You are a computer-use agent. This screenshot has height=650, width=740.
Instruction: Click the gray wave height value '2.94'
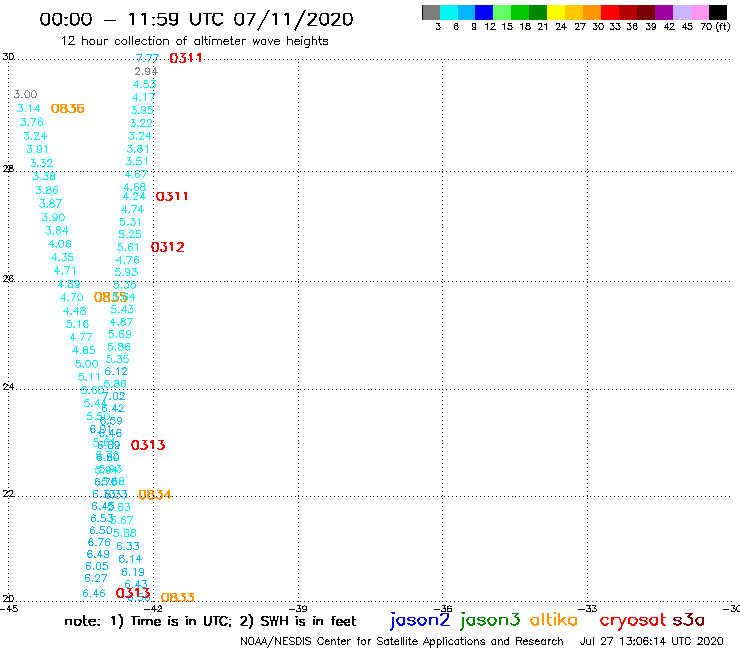[x=146, y=71]
